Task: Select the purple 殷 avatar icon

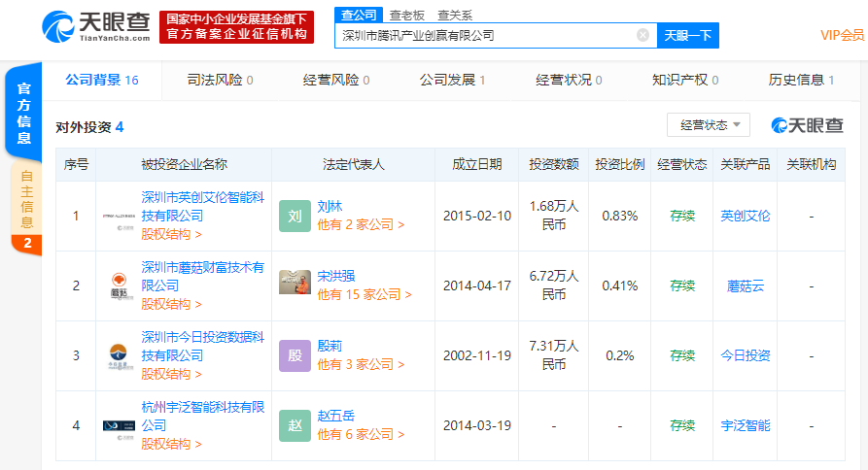Action: 295,355
